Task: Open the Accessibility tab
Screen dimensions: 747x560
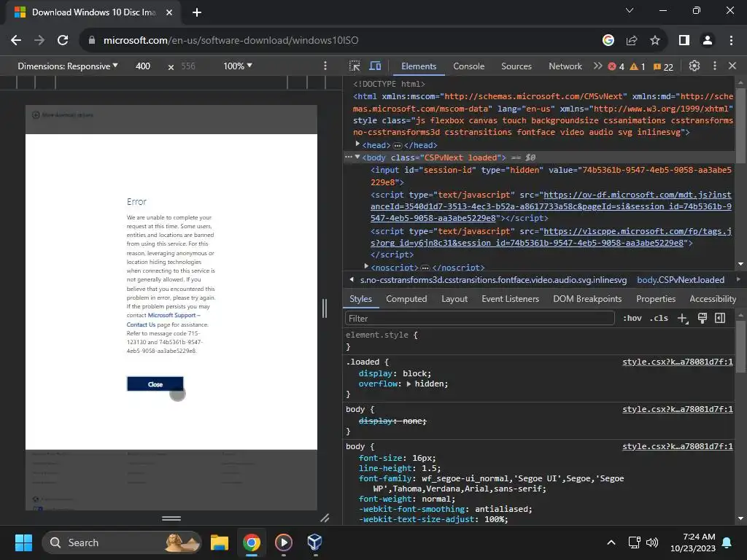Action: [x=713, y=299]
